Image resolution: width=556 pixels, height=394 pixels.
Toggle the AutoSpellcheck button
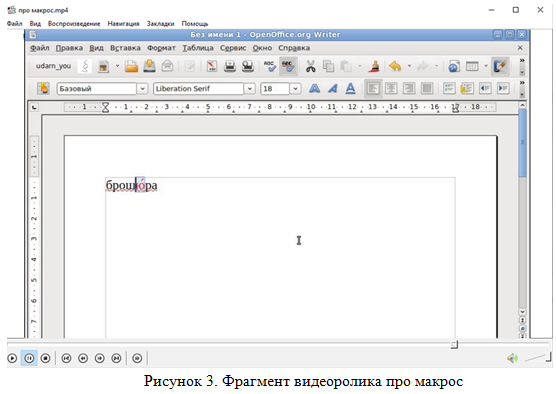[x=288, y=66]
